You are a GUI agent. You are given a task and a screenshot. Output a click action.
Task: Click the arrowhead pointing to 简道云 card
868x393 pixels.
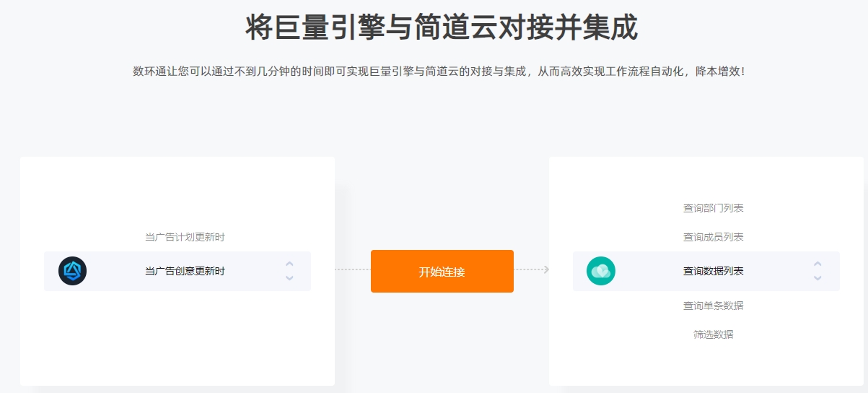[x=546, y=269]
